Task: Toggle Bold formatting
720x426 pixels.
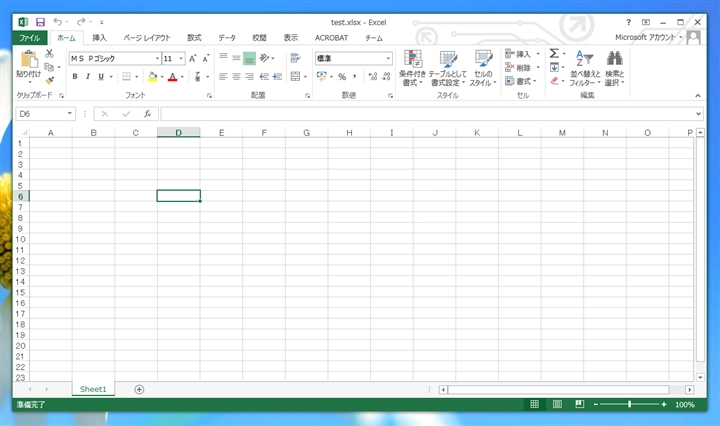Action: point(75,77)
